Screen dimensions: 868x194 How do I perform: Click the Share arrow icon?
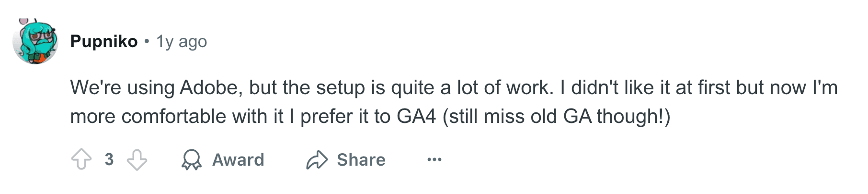[316, 159]
